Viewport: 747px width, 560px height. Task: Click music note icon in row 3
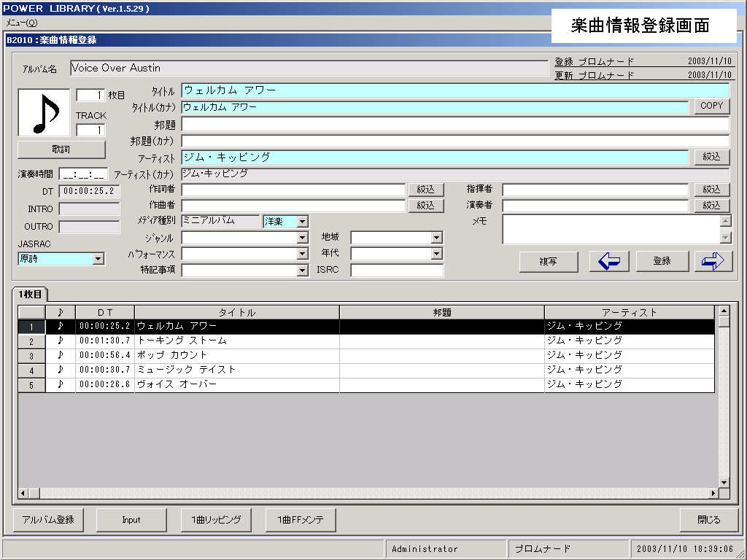point(60,355)
